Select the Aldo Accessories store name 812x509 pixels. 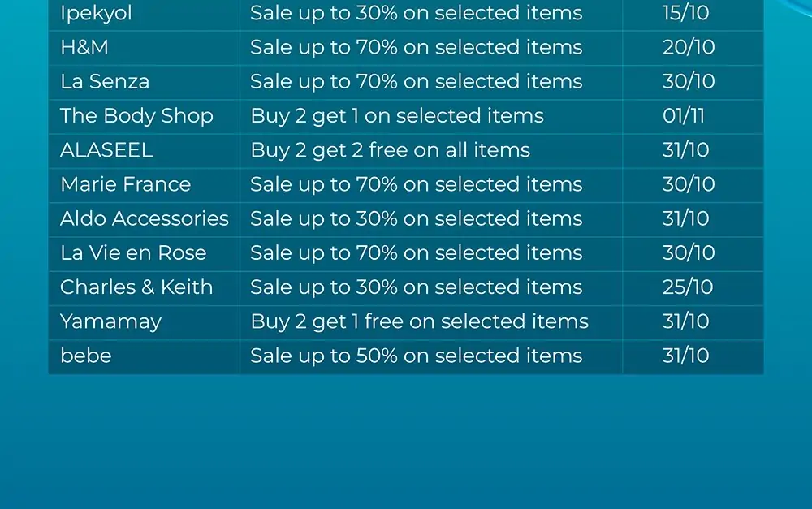(x=145, y=218)
